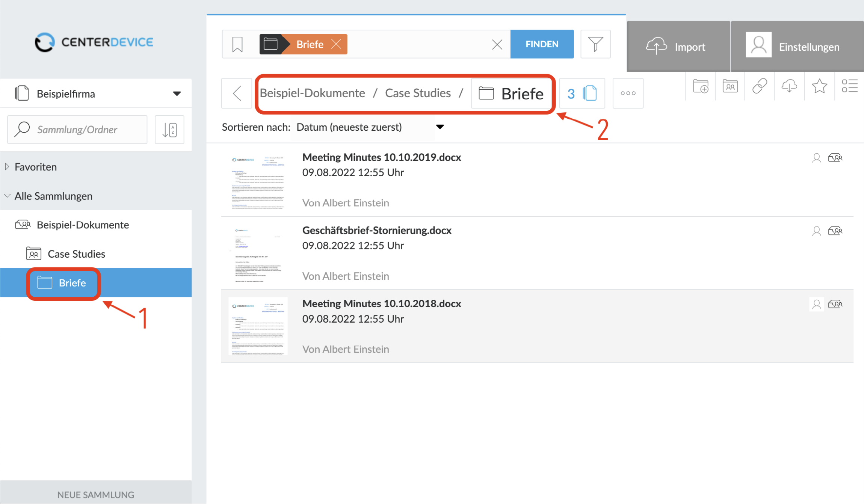Image resolution: width=864 pixels, height=504 pixels.
Task: Create a link with the chain icon
Action: coord(760,86)
